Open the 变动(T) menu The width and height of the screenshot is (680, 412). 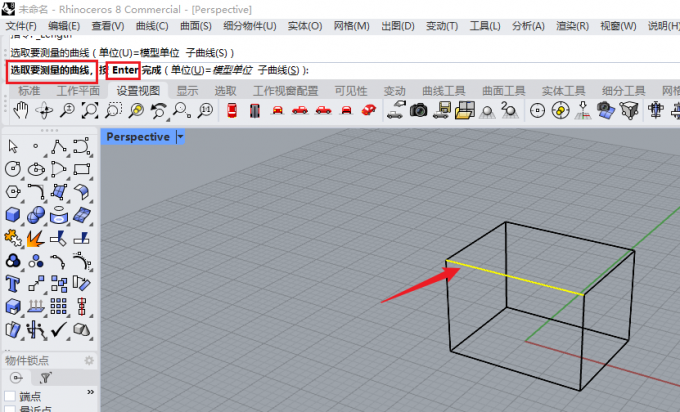click(x=442, y=26)
